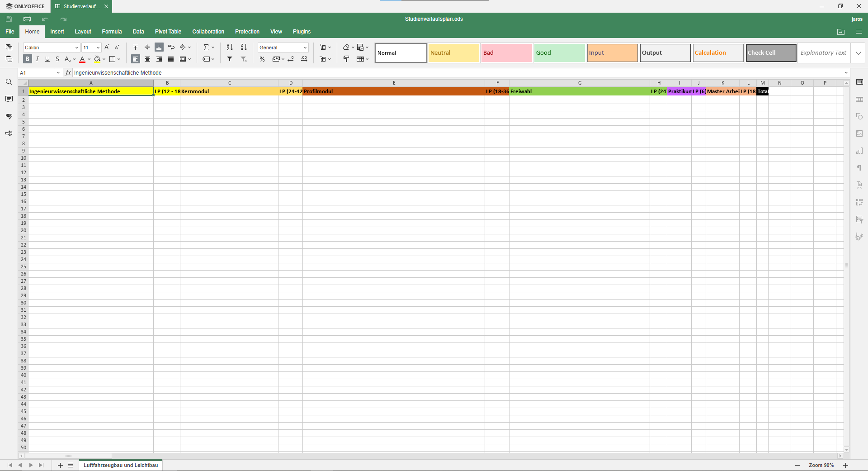Click the Save icon in title bar
This screenshot has width=868, height=471.
[x=9, y=19]
